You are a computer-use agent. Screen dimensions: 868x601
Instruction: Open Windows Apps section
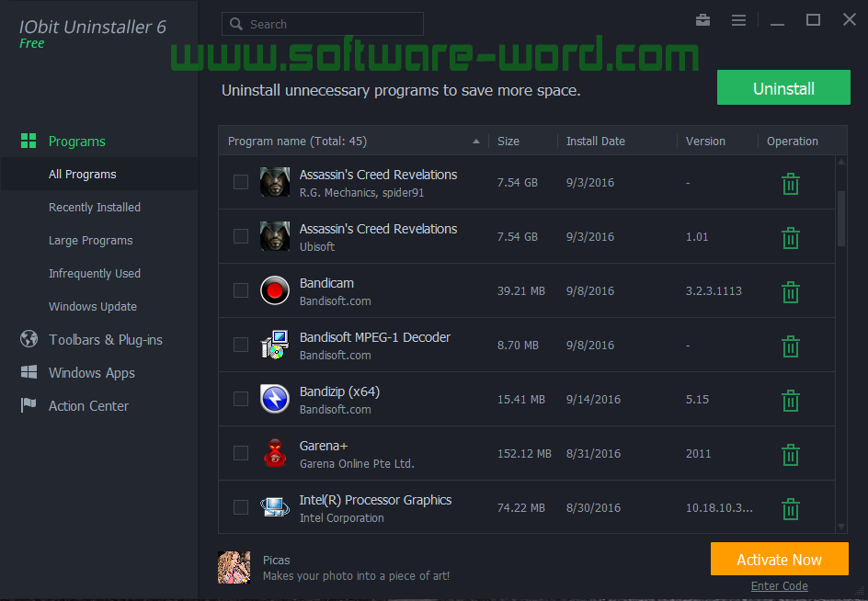(91, 373)
